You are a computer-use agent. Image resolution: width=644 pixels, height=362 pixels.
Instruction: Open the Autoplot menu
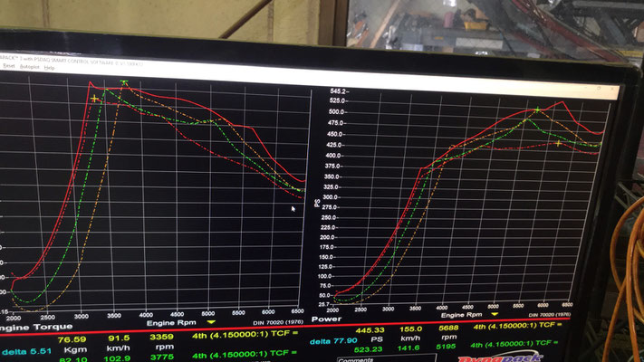[30, 67]
